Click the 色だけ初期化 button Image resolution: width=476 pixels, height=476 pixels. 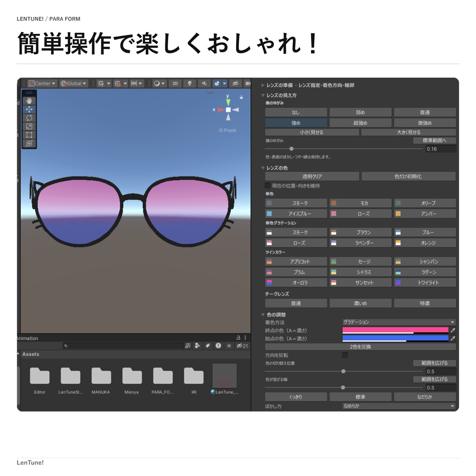coord(409,176)
